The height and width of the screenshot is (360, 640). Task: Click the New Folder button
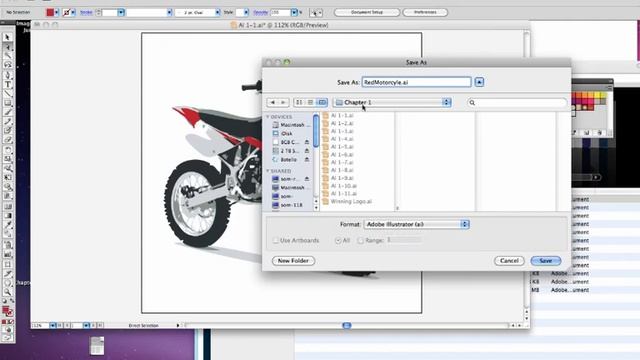pyautogui.click(x=293, y=261)
